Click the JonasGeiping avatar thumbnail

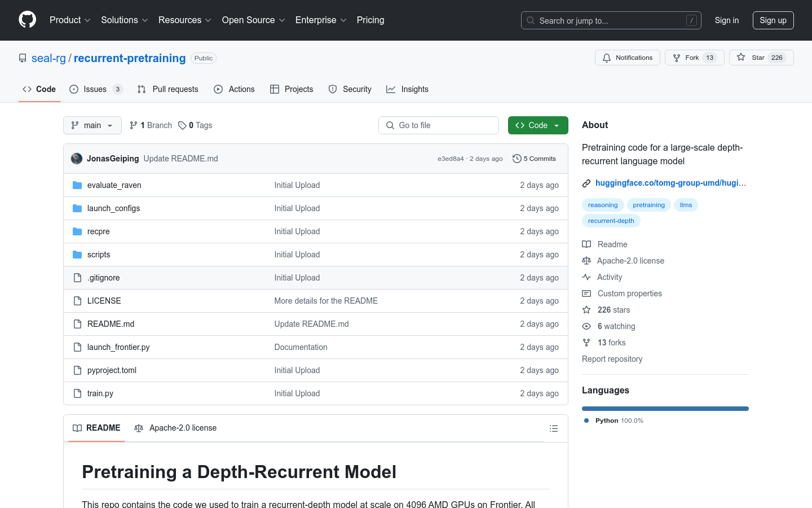[77, 159]
